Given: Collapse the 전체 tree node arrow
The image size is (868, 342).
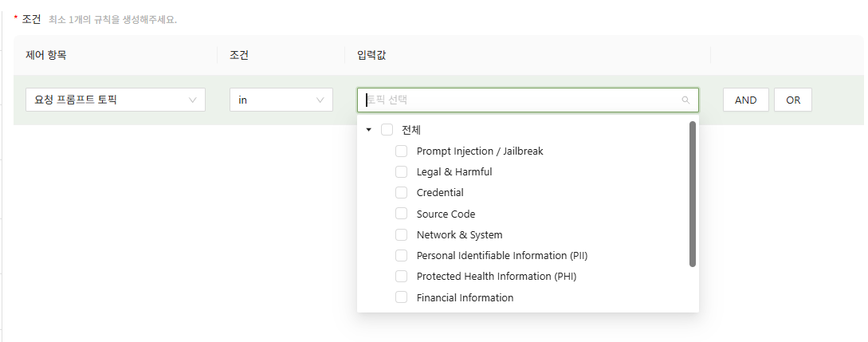Looking at the screenshot, I should tap(368, 130).
